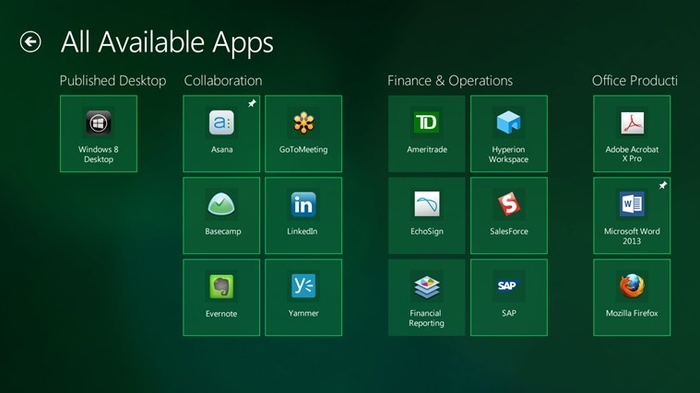The height and width of the screenshot is (393, 700).
Task: Open the Windows 8 Desktop tile
Action: tap(99, 134)
